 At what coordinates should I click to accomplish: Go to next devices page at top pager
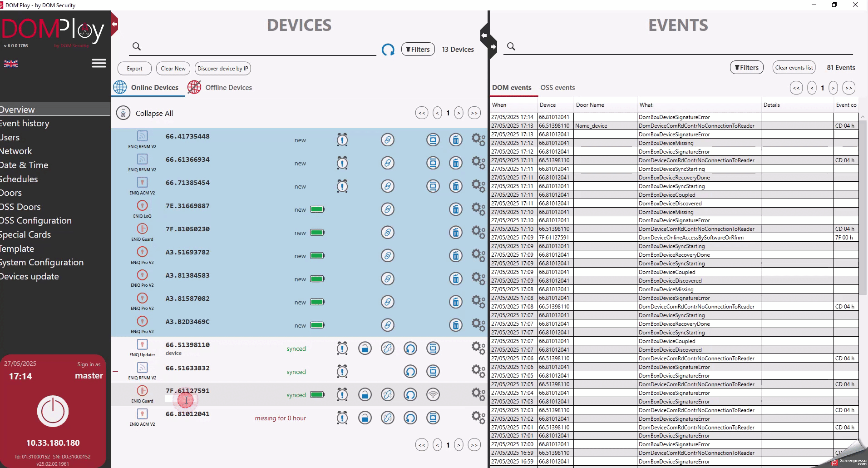459,113
